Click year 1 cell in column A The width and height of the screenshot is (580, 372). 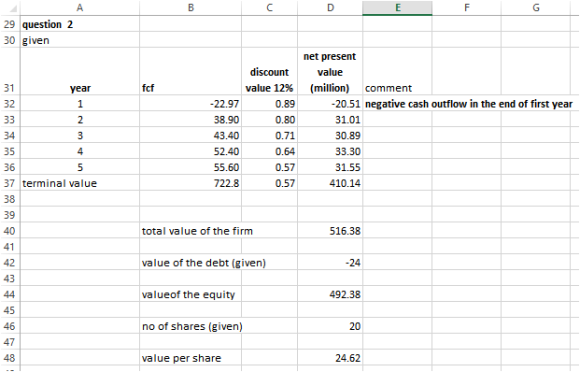pos(80,104)
